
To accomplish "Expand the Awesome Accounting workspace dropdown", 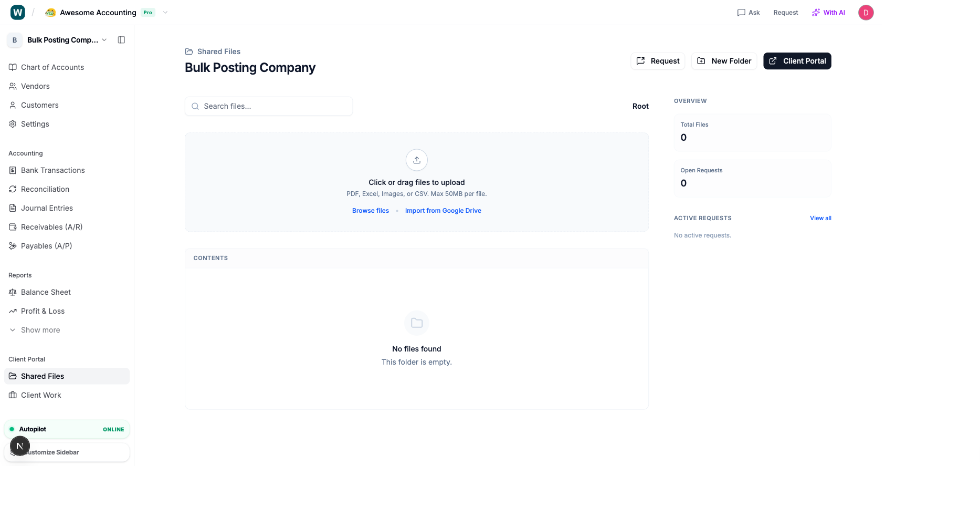I will coord(165,13).
